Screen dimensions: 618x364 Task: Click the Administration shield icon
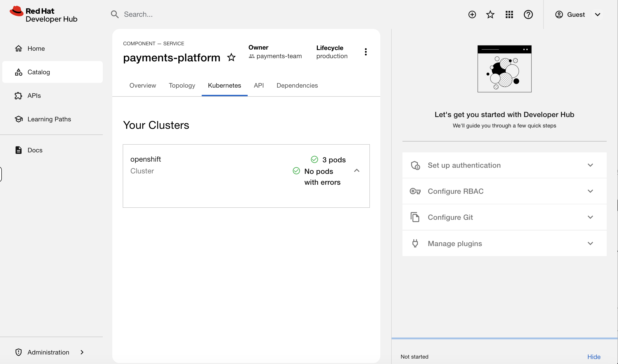point(19,352)
